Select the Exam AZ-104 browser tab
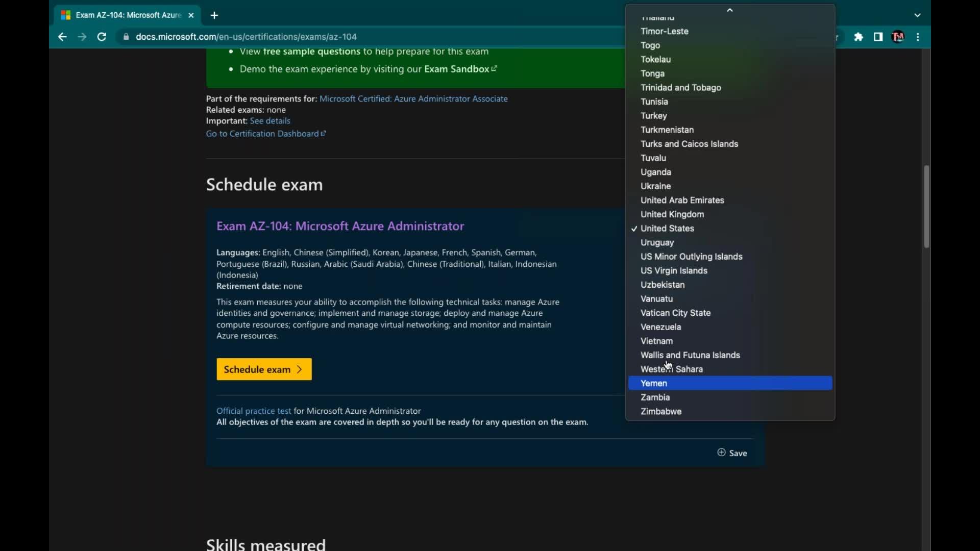The image size is (980, 551). click(126, 15)
